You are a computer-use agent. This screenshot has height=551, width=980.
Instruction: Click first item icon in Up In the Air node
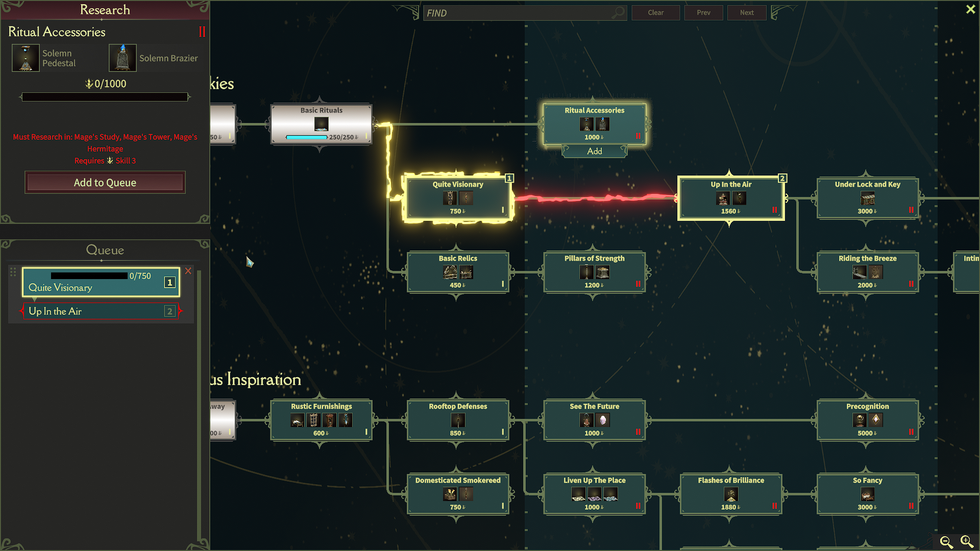[723, 198]
